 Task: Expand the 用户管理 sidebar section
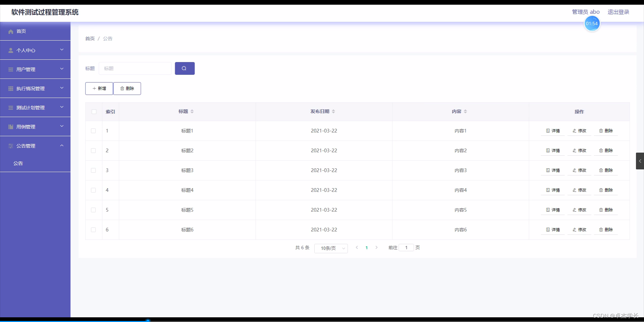(35, 69)
